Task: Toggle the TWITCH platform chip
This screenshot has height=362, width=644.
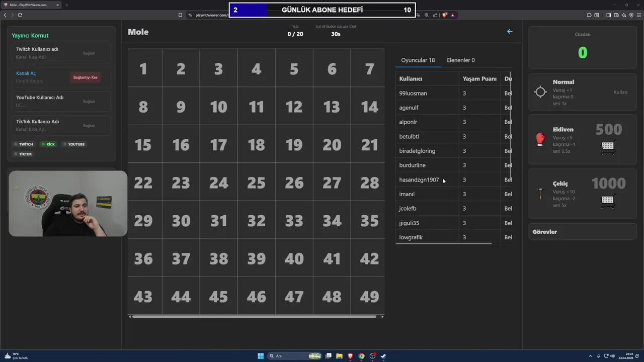Action: point(24,144)
